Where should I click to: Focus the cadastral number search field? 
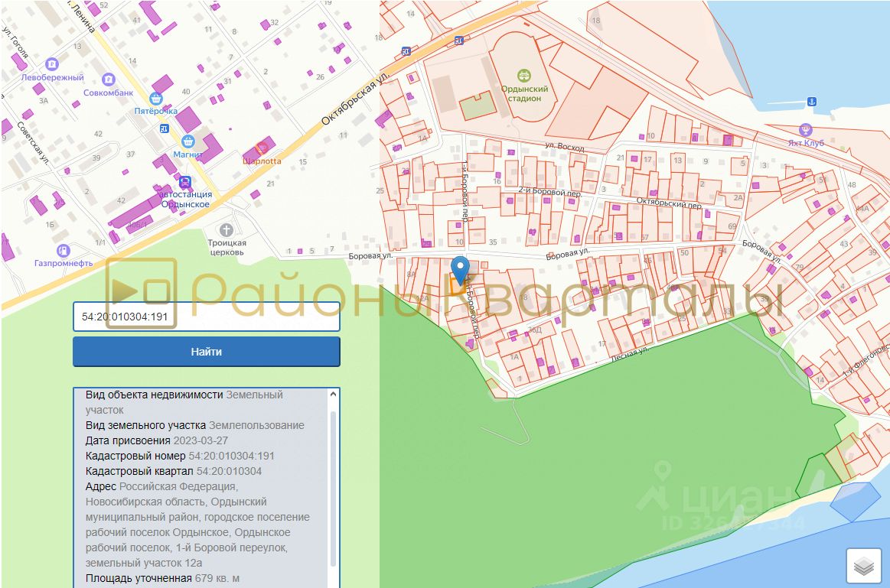click(x=207, y=316)
